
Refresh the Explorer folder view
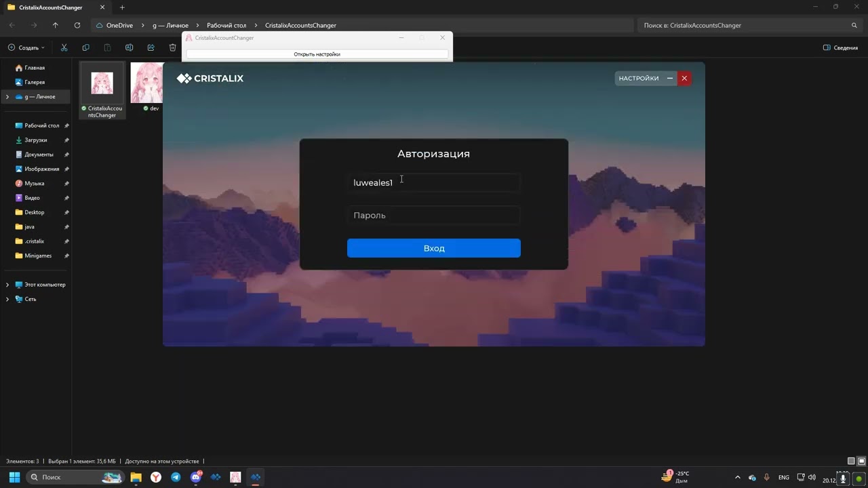77,25
